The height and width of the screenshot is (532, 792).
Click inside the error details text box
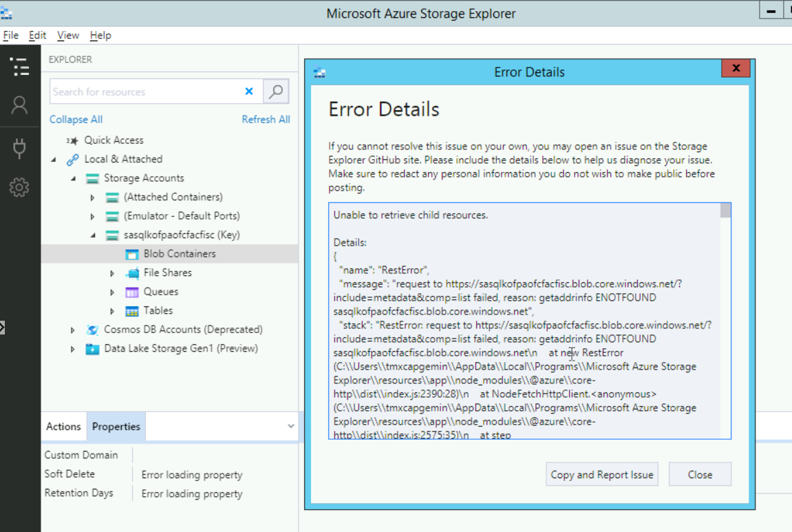click(x=524, y=321)
